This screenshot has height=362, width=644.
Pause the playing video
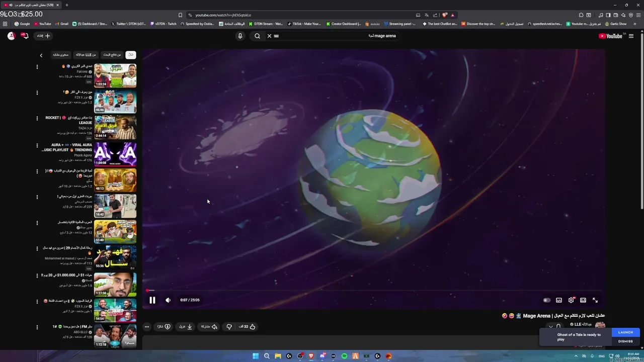click(152, 300)
